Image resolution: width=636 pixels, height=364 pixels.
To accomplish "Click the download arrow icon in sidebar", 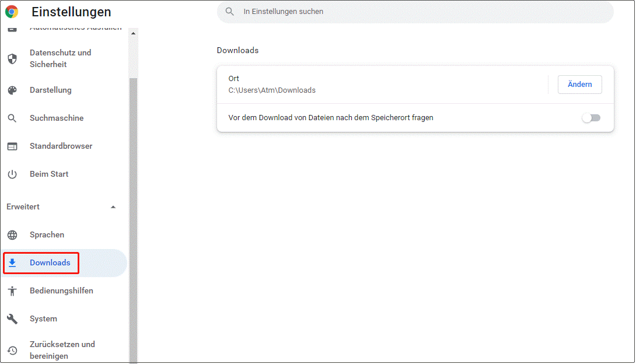I will pos(12,262).
